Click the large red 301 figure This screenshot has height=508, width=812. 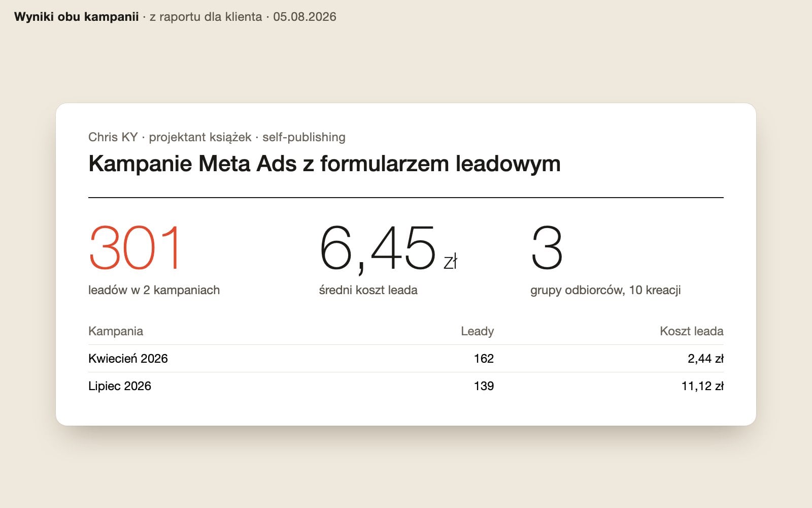pos(134,248)
